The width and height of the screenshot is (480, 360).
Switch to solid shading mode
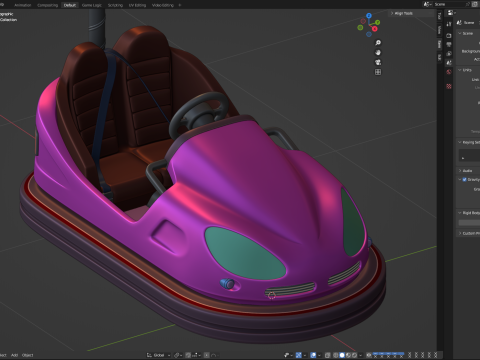tap(342, 355)
